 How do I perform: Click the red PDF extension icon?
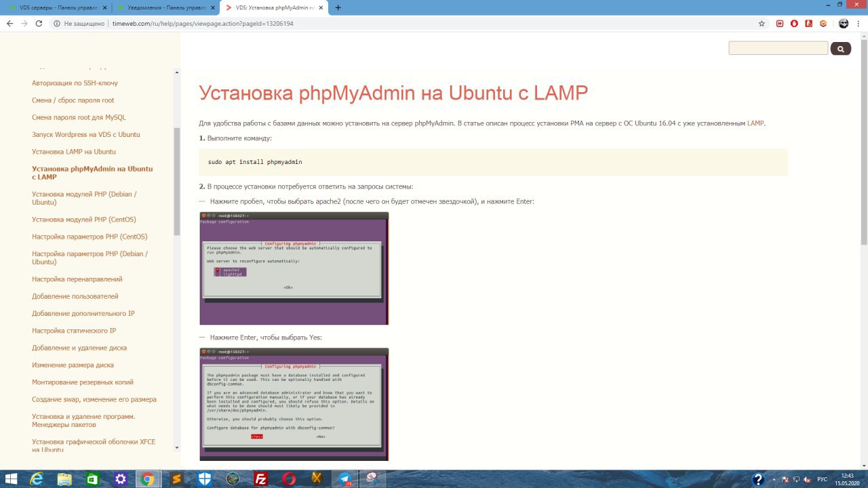click(x=808, y=23)
